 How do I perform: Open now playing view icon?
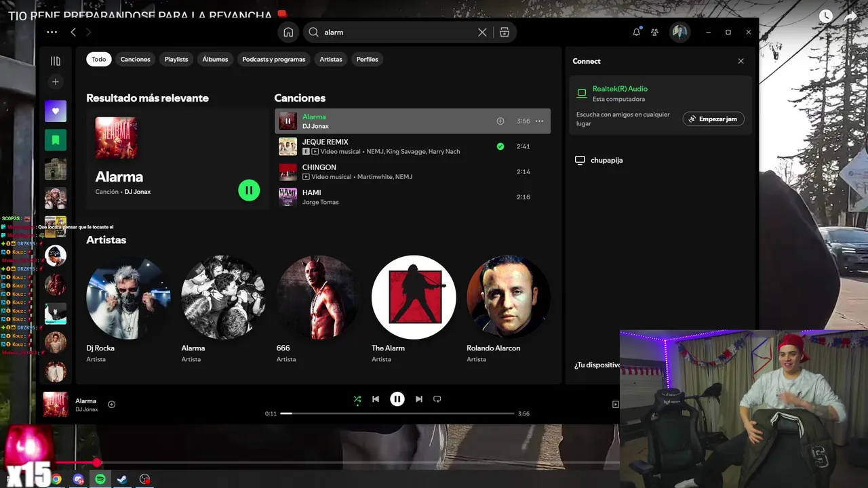pyautogui.click(x=615, y=405)
